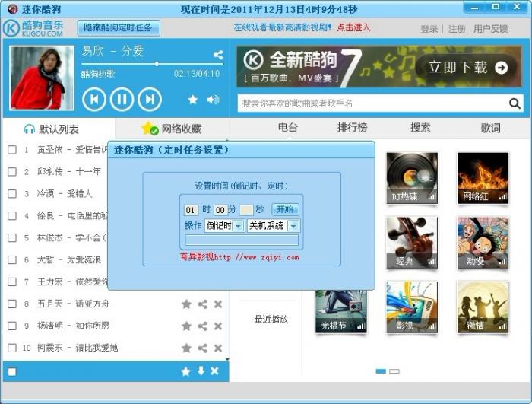Favorite the currently playing song
532x404 pixels.
click(193, 100)
